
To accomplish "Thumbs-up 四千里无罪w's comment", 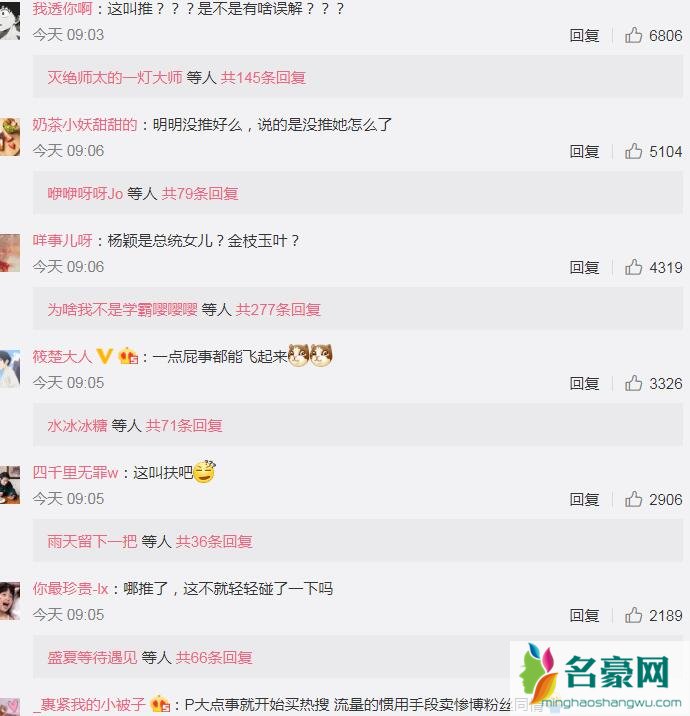I will point(633,499).
